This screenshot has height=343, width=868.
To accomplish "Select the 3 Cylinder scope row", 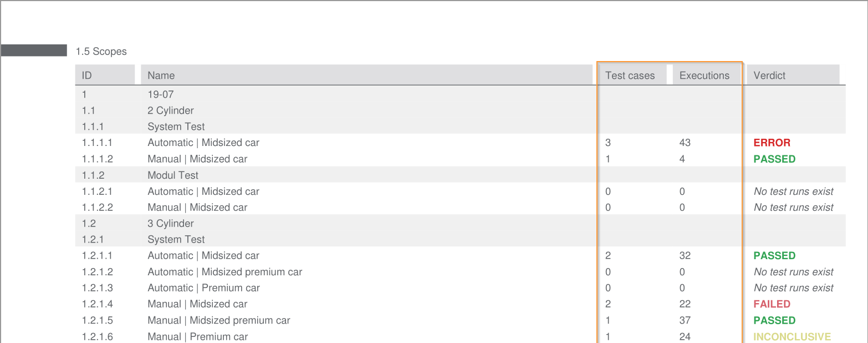I will [171, 224].
